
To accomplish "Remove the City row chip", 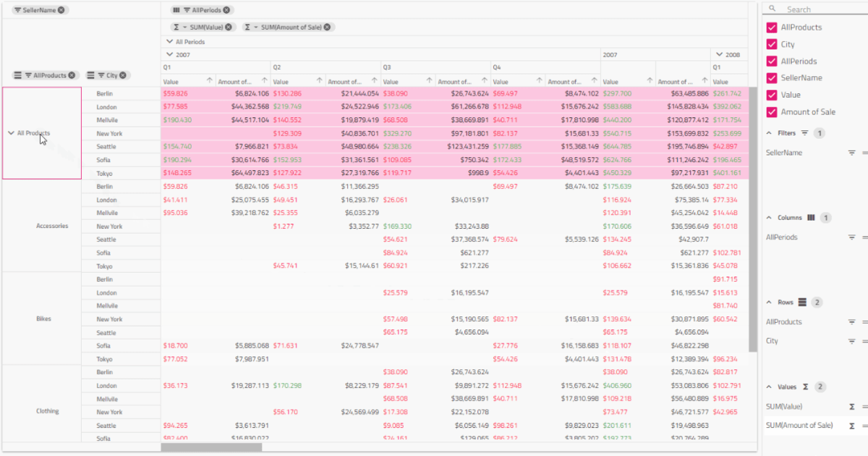I will (123, 75).
